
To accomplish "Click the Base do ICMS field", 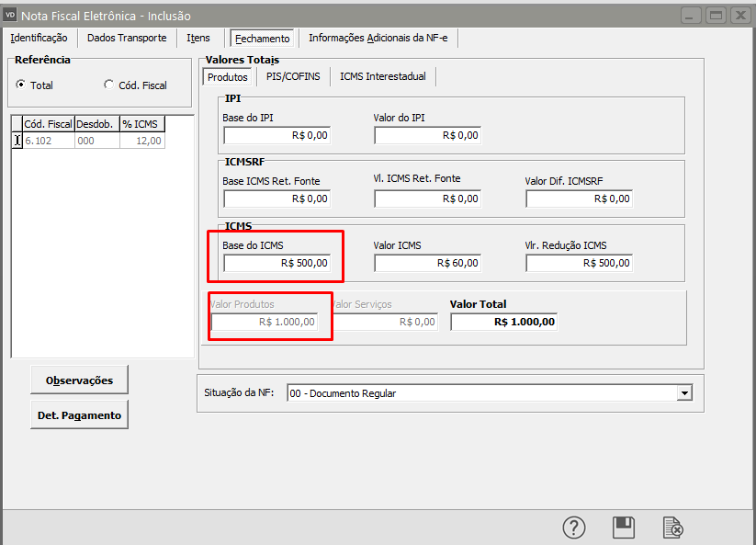I will pyautogui.click(x=276, y=263).
